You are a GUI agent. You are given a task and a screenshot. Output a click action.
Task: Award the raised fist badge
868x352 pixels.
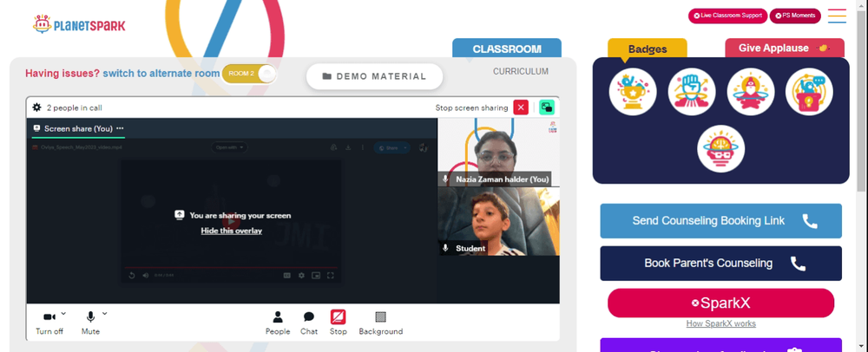click(x=692, y=92)
